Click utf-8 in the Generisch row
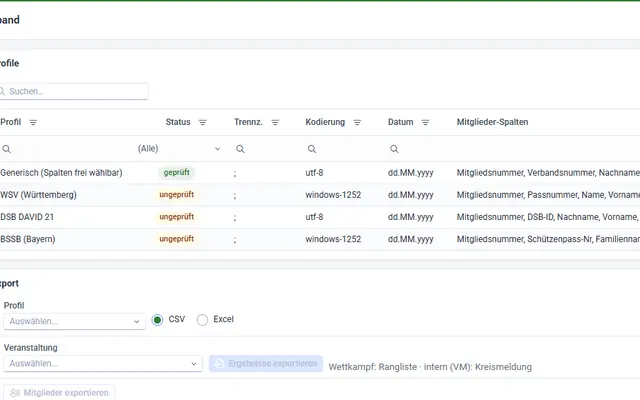Image resolution: width=640 pixels, height=400 pixels. click(x=314, y=173)
